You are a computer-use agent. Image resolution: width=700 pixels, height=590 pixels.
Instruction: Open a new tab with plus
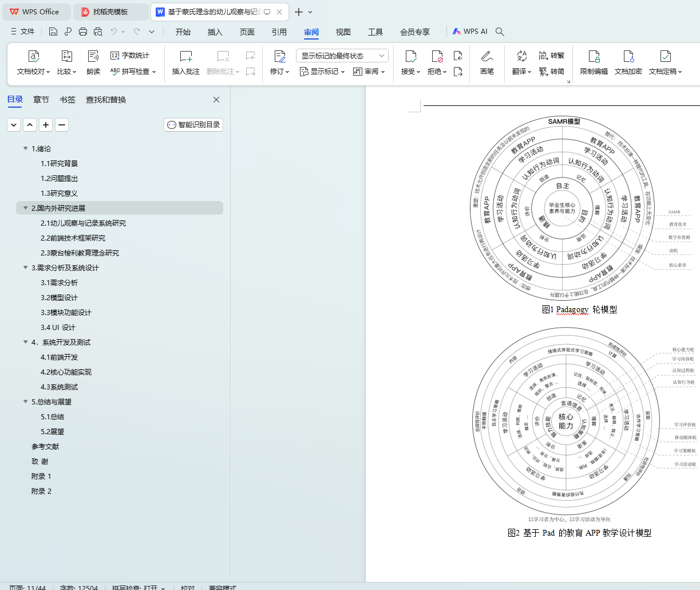coord(298,12)
